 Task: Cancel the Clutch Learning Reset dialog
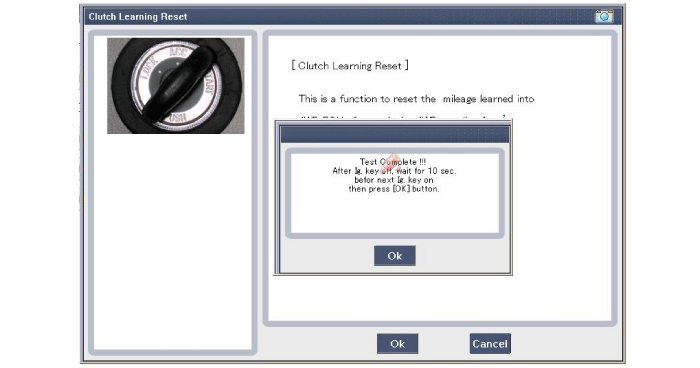point(490,343)
